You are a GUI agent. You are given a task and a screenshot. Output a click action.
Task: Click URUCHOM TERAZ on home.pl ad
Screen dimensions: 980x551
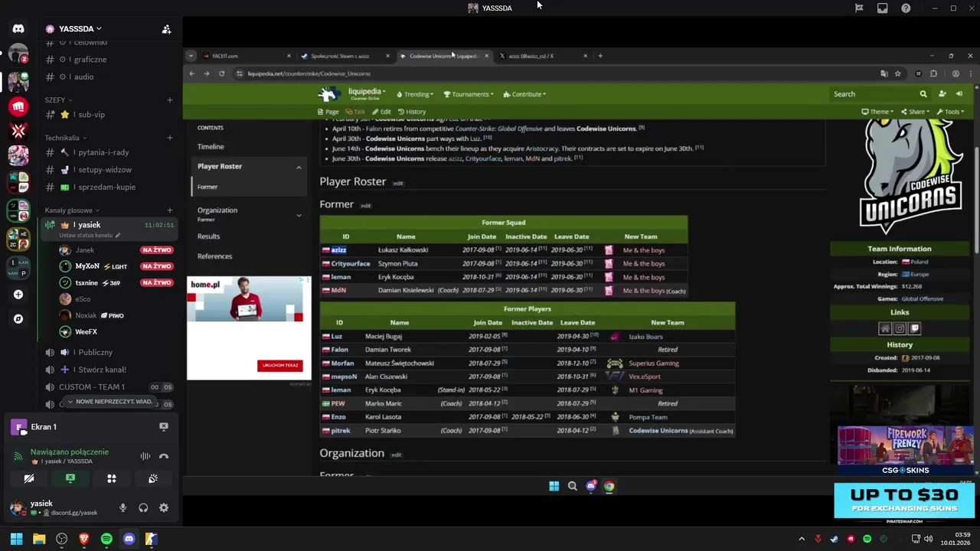[x=280, y=365]
